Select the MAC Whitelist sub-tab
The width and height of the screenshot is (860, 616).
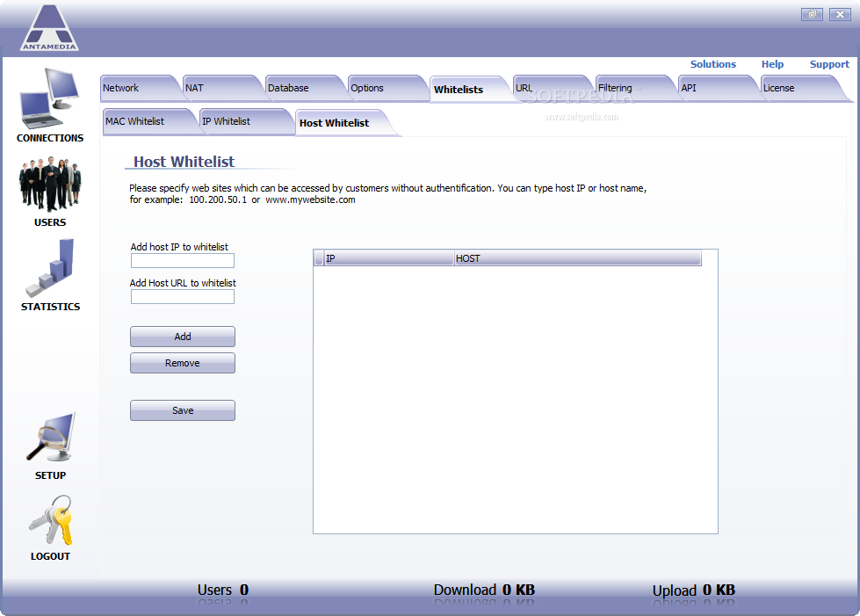(x=150, y=121)
